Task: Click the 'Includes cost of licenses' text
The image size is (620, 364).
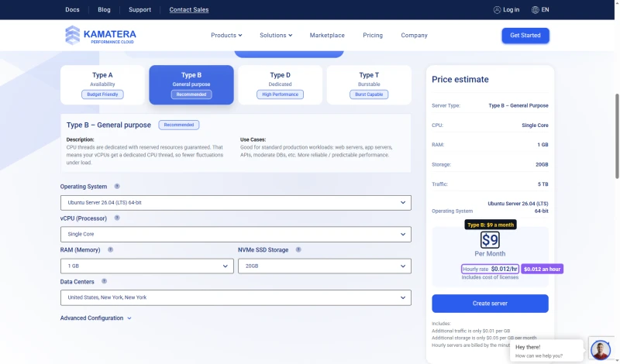Action: click(490, 277)
